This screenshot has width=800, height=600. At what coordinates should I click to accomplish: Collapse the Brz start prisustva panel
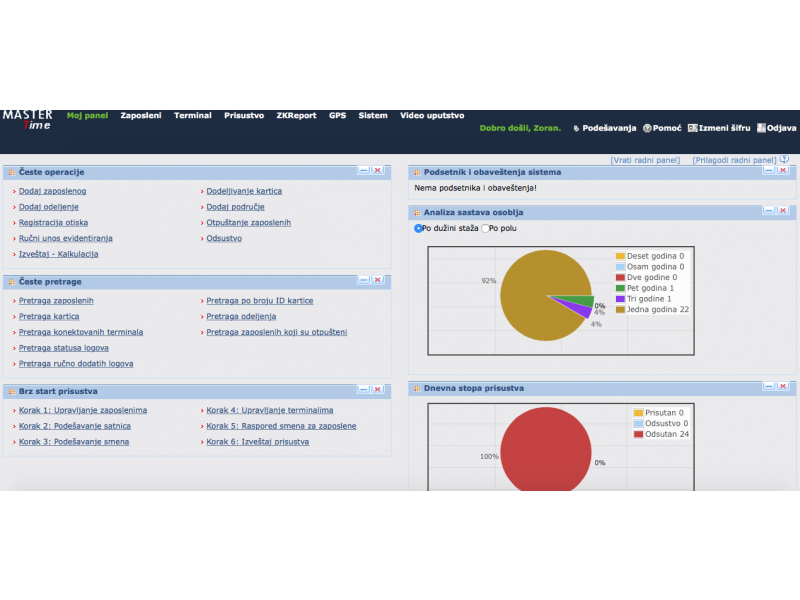364,390
